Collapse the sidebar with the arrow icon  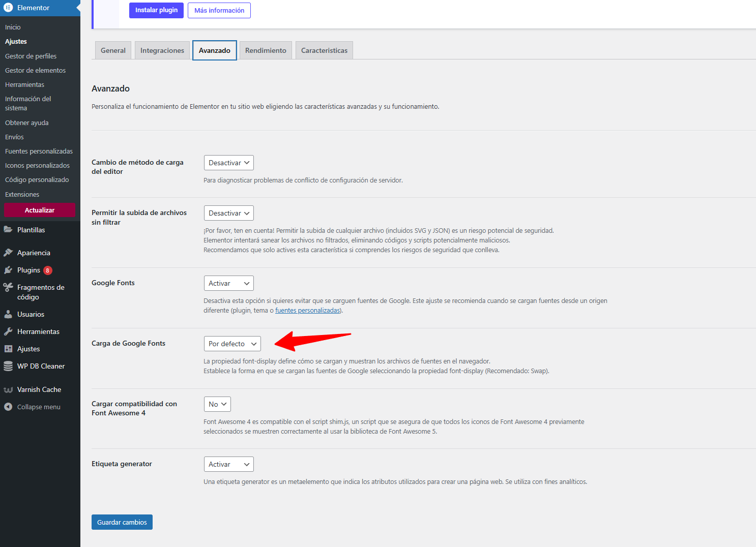coord(8,407)
